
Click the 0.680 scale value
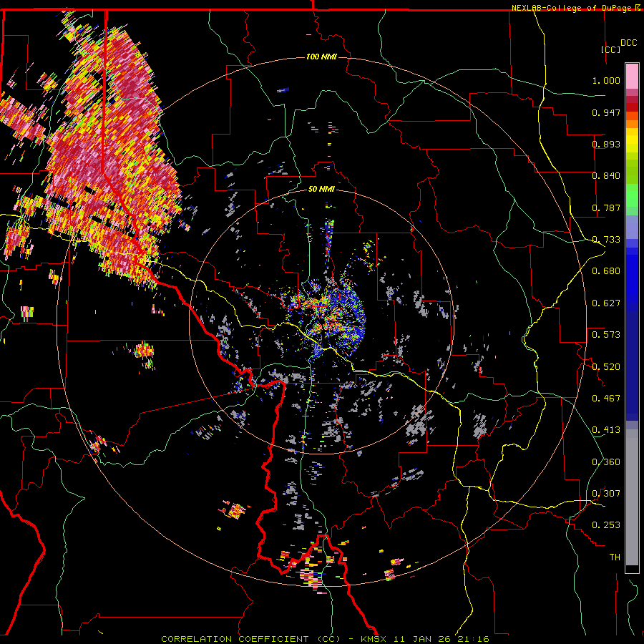click(606, 271)
